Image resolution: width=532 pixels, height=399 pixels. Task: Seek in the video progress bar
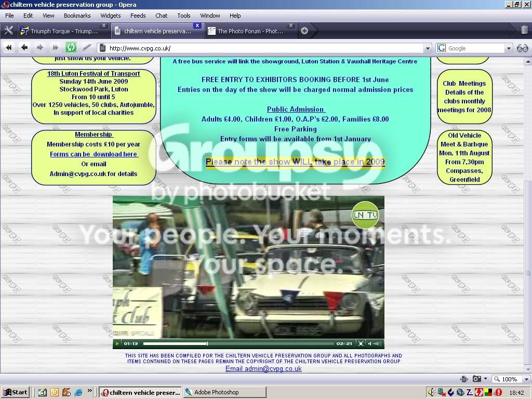[x=238, y=344]
